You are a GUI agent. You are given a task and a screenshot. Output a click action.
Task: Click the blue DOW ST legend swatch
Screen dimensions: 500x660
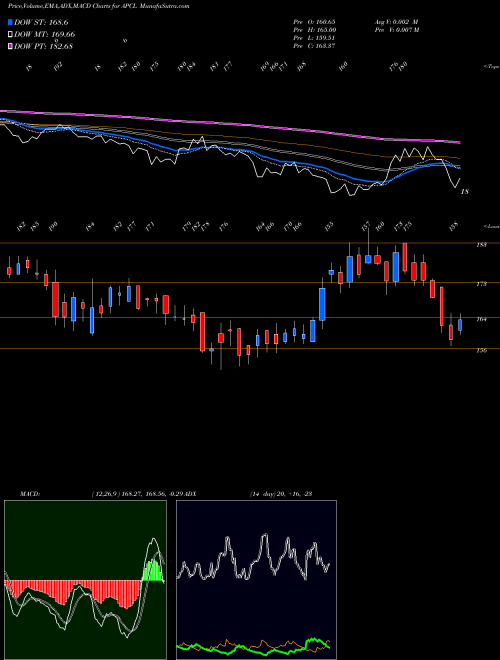click(10, 22)
